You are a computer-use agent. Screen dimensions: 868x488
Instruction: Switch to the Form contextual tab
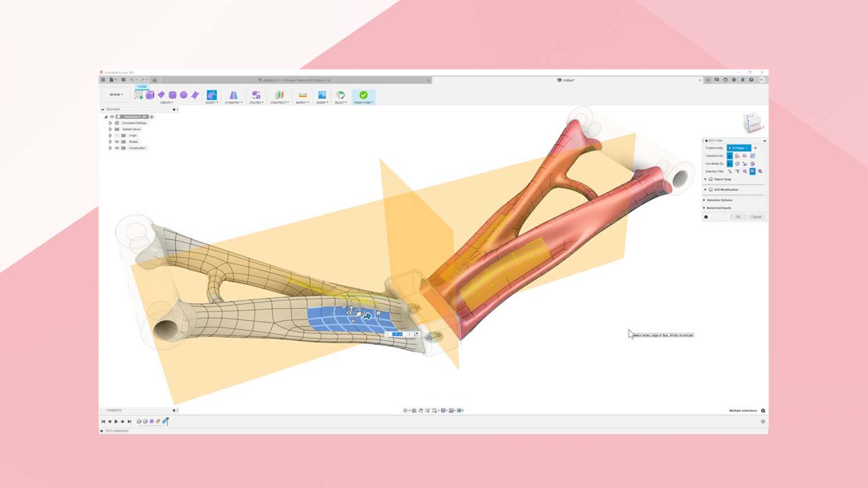point(141,87)
